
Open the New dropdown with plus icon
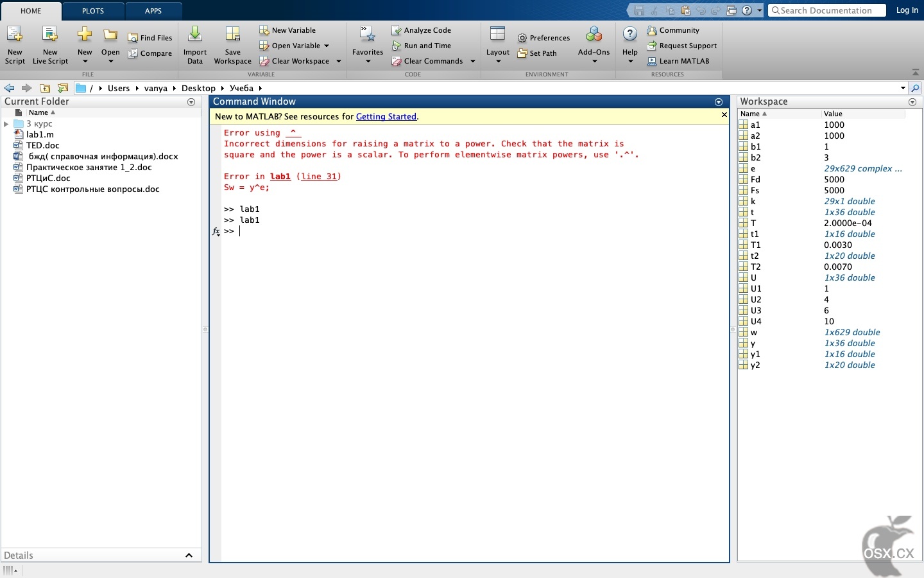click(x=85, y=45)
